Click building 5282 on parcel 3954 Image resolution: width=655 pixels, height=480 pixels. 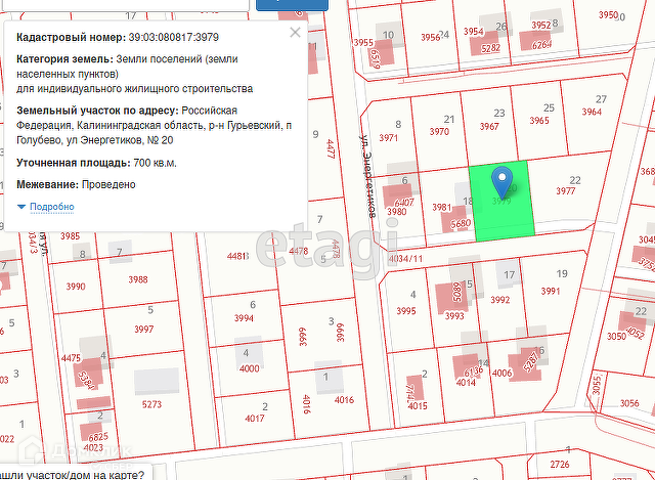coord(486,46)
